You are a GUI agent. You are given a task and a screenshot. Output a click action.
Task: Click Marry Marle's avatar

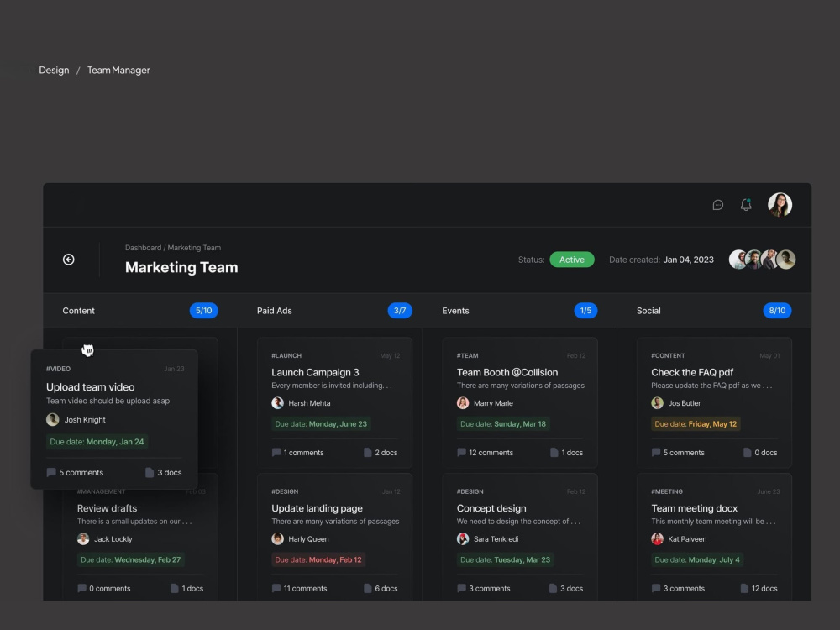(x=463, y=403)
